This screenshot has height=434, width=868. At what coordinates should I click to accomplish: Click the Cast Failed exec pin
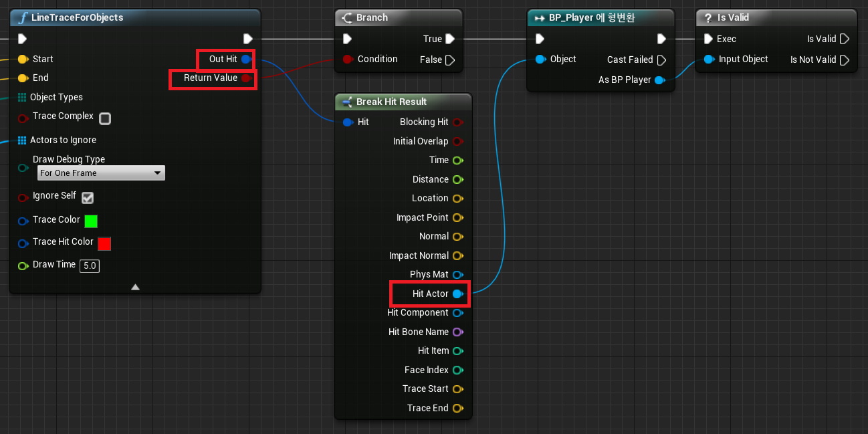[661, 60]
